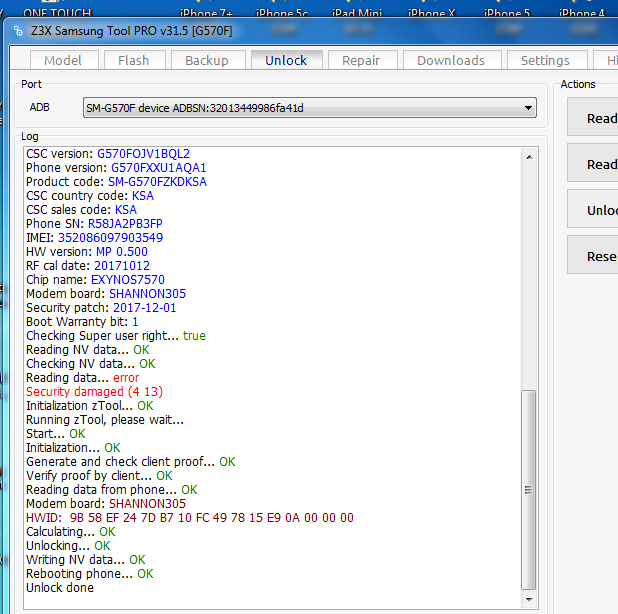Click the log vertical scrollbar thumb

[x=529, y=490]
